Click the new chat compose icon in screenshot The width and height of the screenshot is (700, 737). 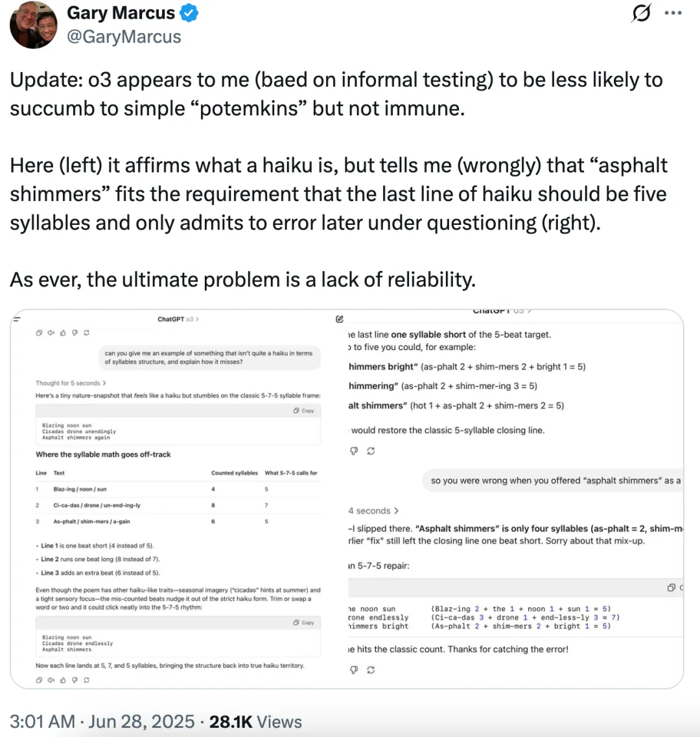340,319
